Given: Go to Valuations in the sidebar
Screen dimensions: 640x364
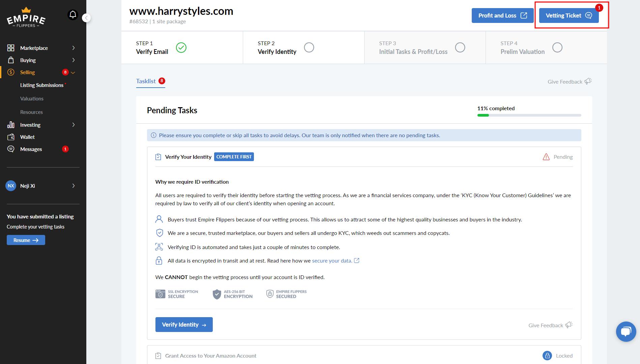Looking at the screenshot, I should pyautogui.click(x=32, y=99).
